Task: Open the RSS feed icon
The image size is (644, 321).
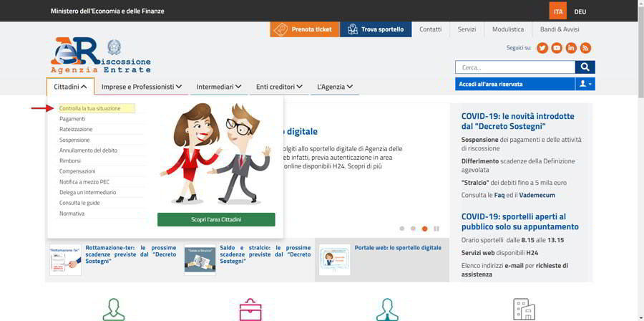Action: (585, 48)
